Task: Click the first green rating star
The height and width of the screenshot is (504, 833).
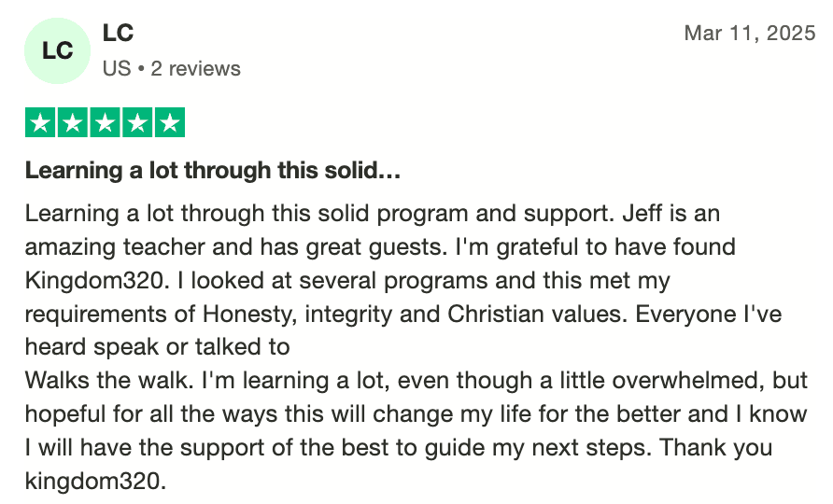Action: pyautogui.click(x=41, y=122)
